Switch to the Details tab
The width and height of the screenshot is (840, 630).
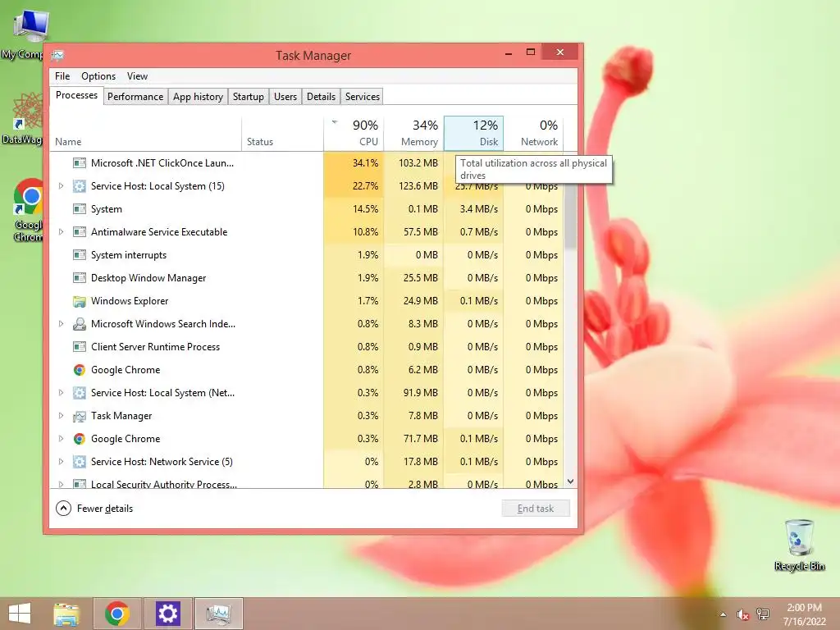pyautogui.click(x=321, y=97)
